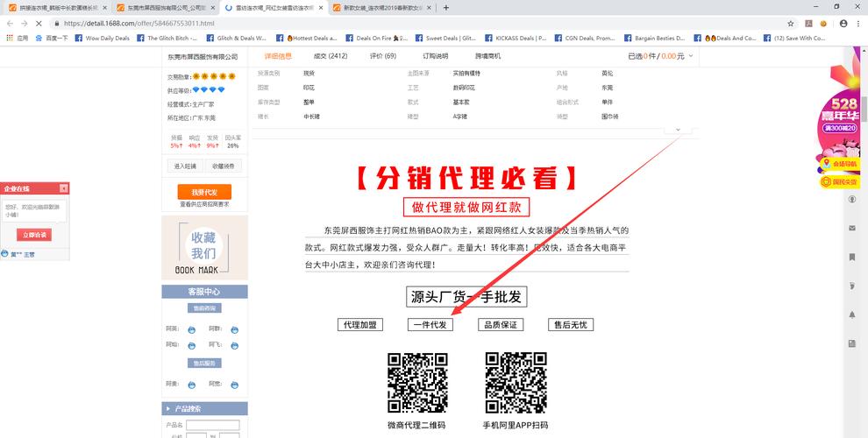Click the 代理加盟 box
Screen dimensions: 868x438
pyautogui.click(x=359, y=325)
